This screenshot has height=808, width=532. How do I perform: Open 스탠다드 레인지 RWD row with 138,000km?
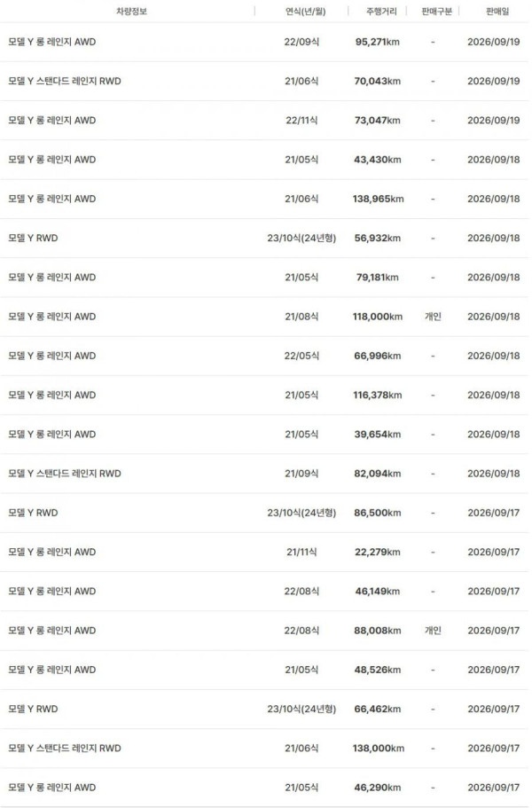point(264,749)
